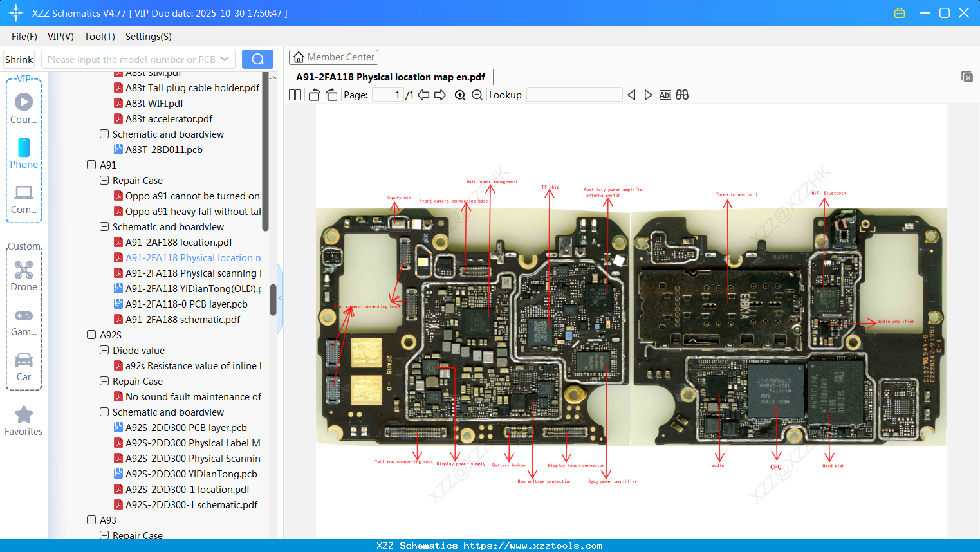Collapse the A93 tree node
The image size is (980, 552).
click(x=91, y=520)
